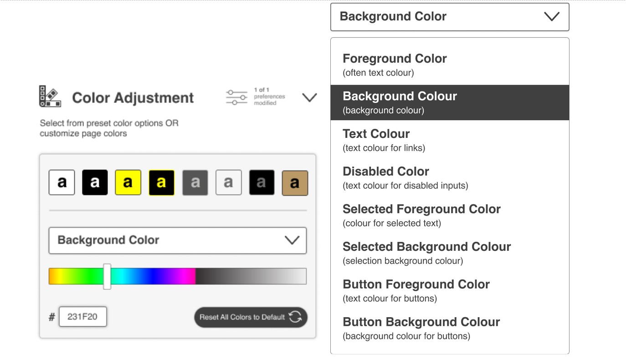This screenshot has width=626, height=364.
Task: Select the light gray outlined preset swatch
Action: tap(228, 182)
